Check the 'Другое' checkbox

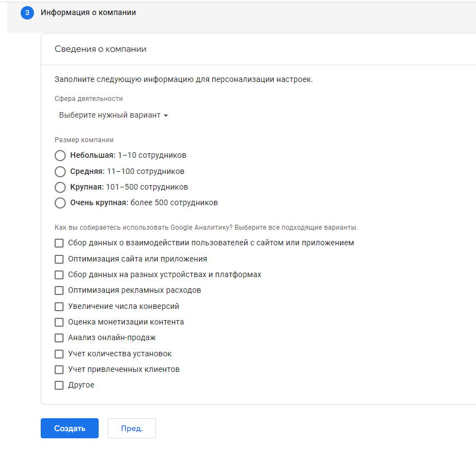click(59, 385)
